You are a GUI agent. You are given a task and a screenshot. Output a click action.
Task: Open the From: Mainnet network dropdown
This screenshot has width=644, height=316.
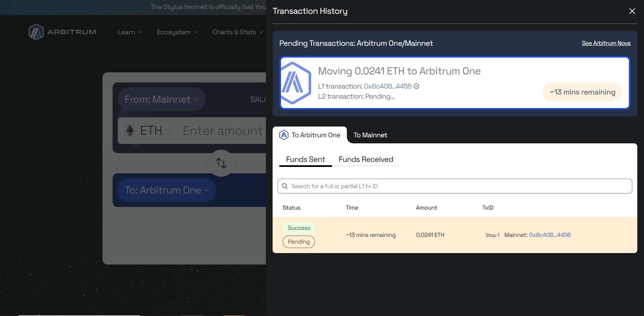(x=161, y=99)
